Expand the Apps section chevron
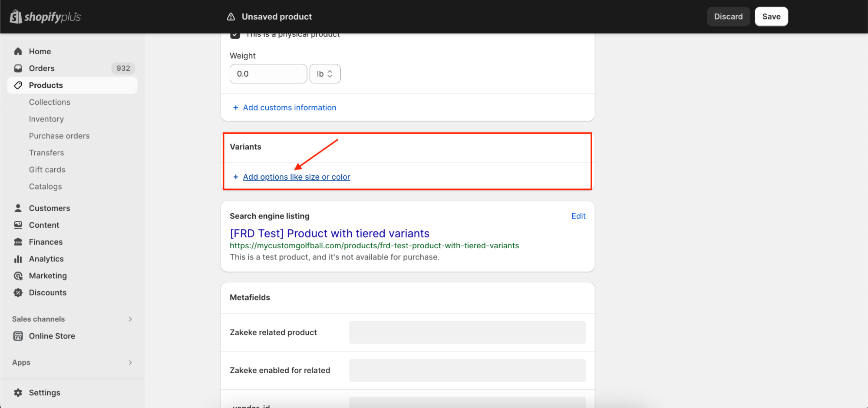The image size is (868, 408). point(130,362)
